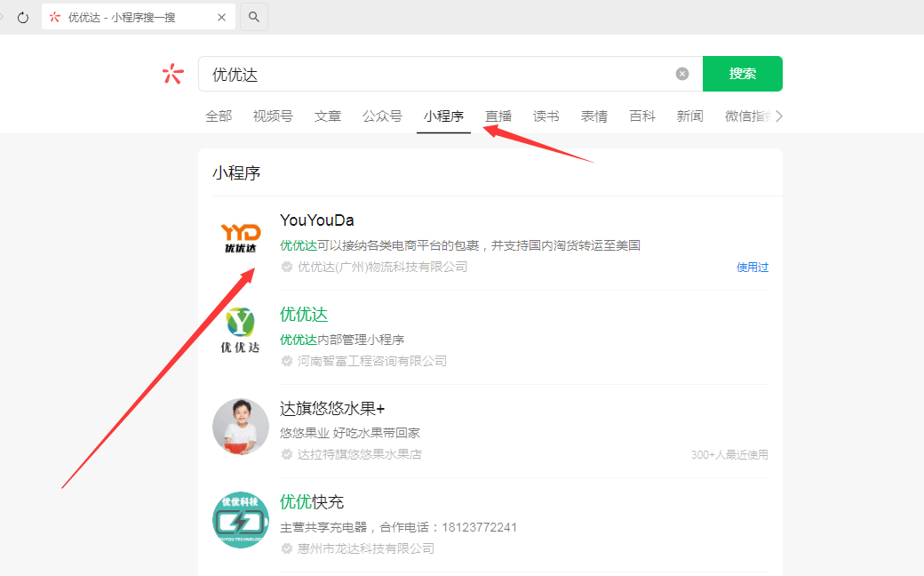
Task: Open the 文章 tab
Action: [x=328, y=116]
